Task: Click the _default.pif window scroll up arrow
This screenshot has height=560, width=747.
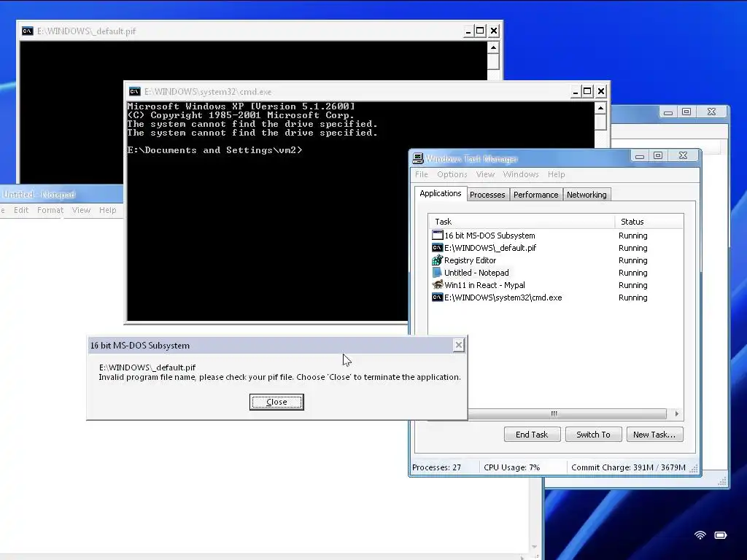Action: coord(493,47)
